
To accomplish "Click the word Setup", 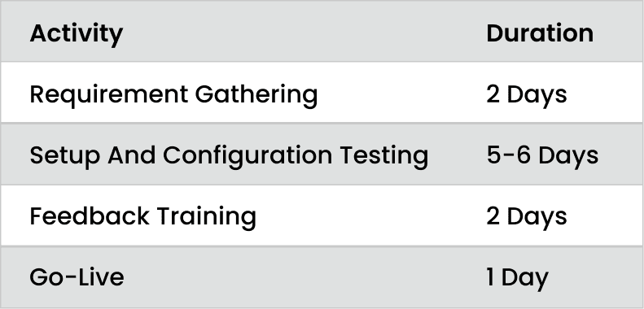I will click(65, 156).
